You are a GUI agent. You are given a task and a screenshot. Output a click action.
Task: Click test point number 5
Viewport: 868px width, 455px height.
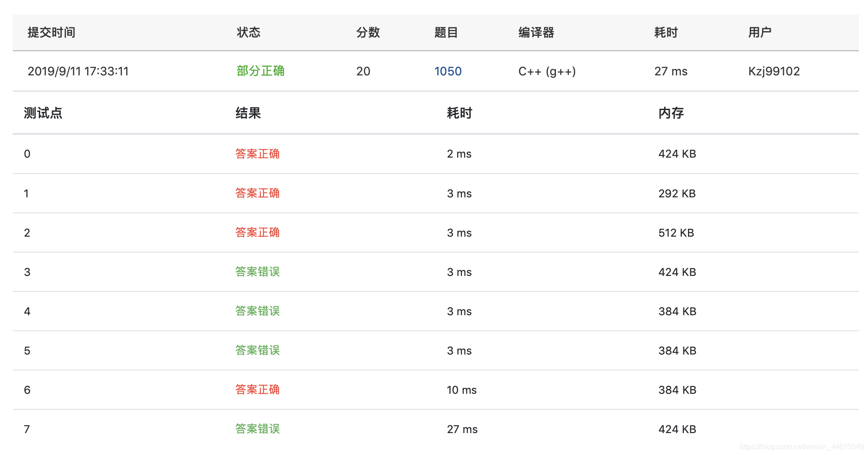[x=27, y=351]
